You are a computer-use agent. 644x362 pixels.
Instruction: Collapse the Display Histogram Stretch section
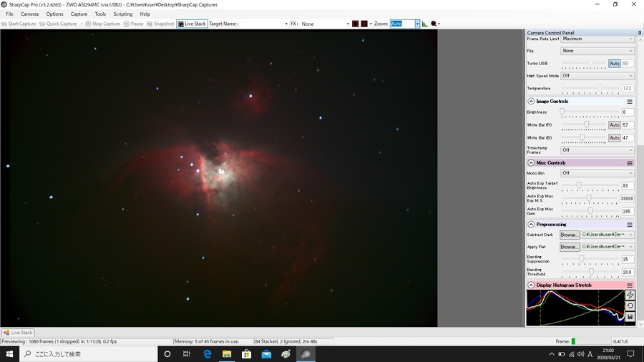click(531, 285)
